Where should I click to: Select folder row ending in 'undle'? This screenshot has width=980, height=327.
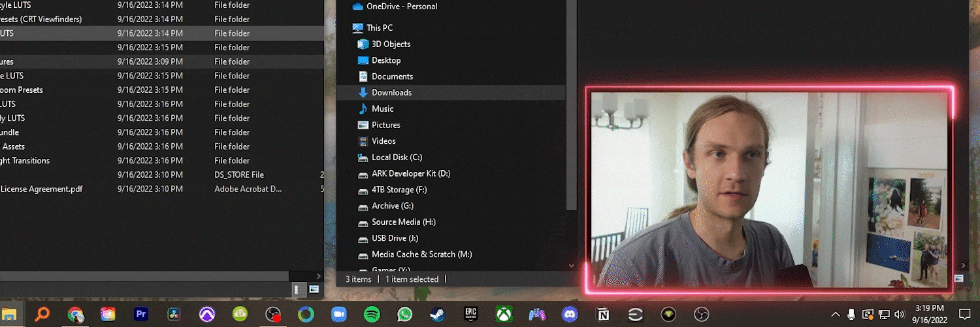pos(162,132)
